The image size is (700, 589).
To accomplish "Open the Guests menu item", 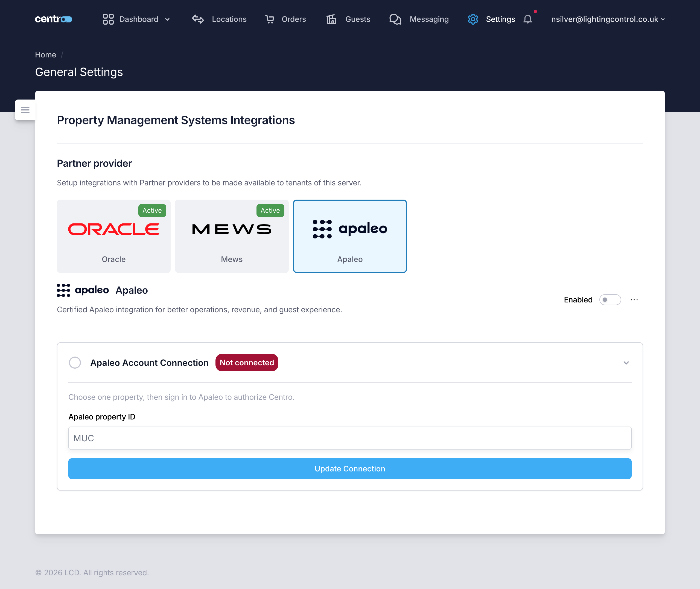I will point(358,19).
